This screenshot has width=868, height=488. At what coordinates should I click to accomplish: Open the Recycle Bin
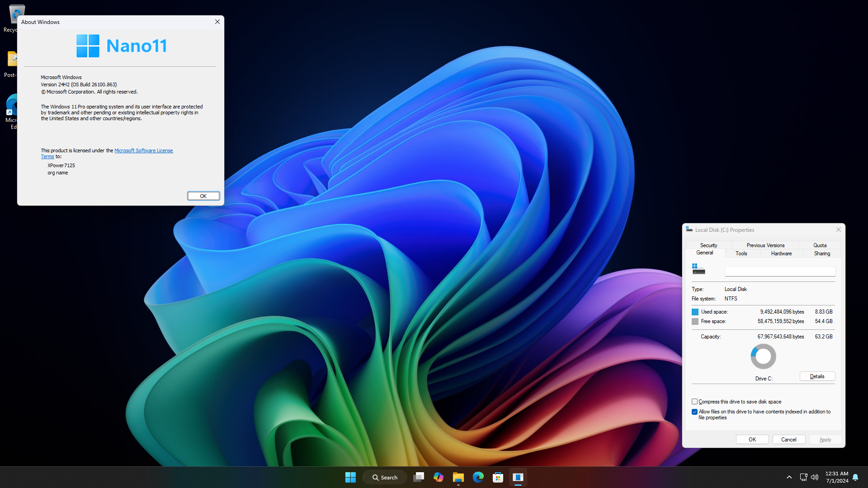tap(17, 14)
